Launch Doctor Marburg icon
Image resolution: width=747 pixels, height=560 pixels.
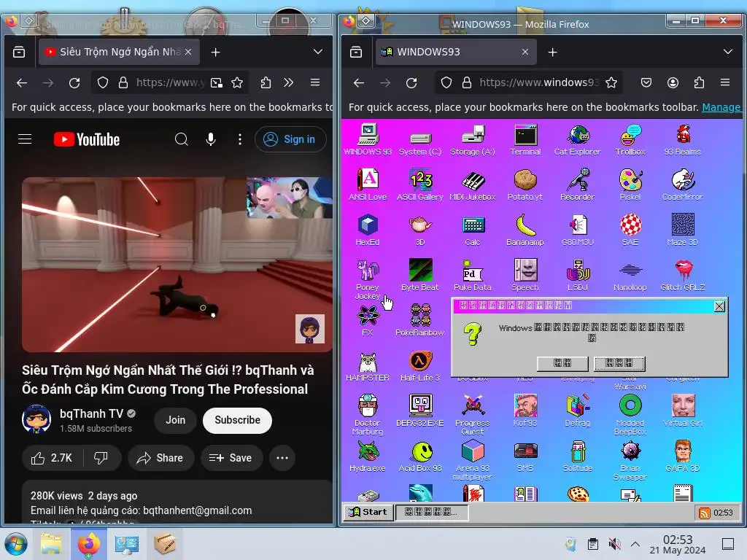point(368,415)
